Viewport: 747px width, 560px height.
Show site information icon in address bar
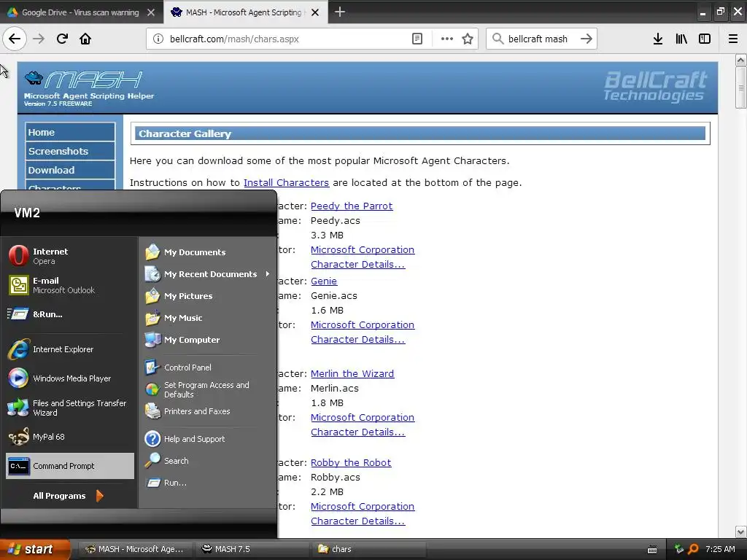click(x=158, y=39)
